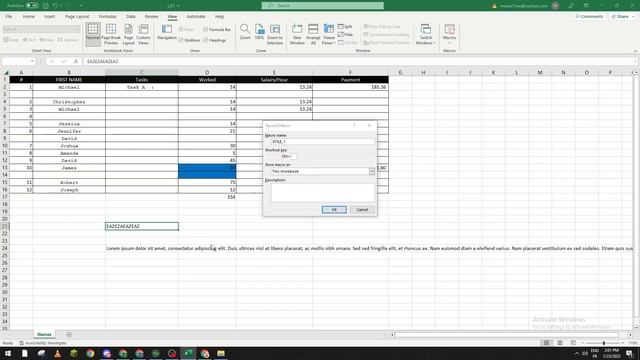Viewport: 640px width, 360px height.
Task: Click the Select All corner triangle
Action: [6, 72]
